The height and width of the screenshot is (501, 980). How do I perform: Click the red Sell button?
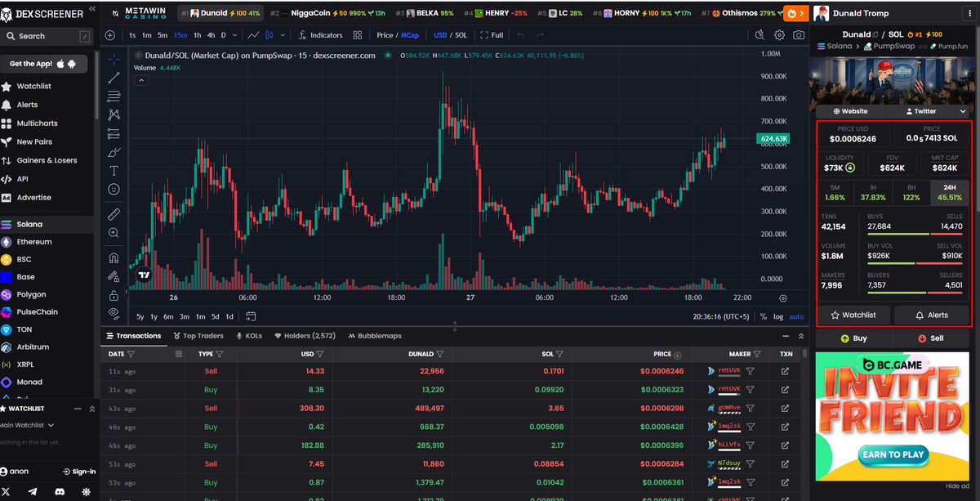(931, 338)
